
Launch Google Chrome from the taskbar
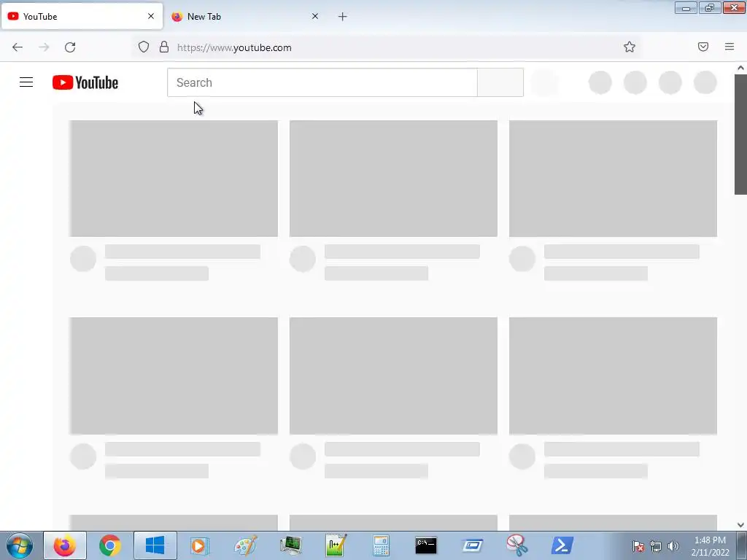[x=109, y=545]
